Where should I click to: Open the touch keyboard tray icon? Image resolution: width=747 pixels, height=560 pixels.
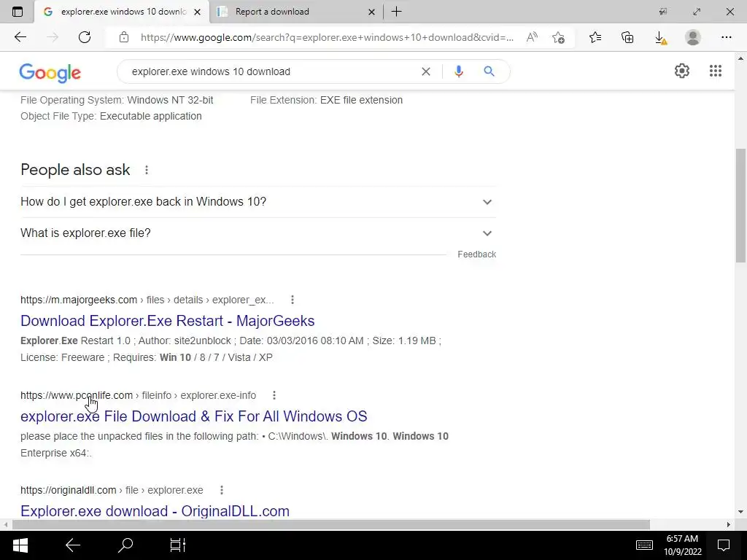pos(644,545)
